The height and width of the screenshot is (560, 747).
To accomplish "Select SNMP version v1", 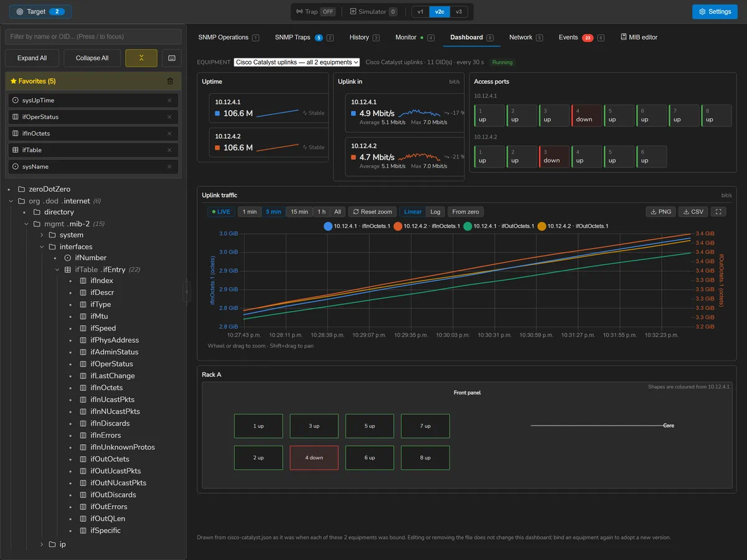I will pyautogui.click(x=420, y=12).
